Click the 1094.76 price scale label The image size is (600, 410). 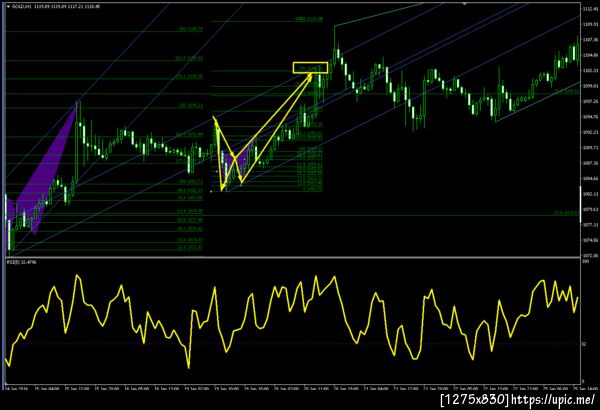[x=590, y=117]
